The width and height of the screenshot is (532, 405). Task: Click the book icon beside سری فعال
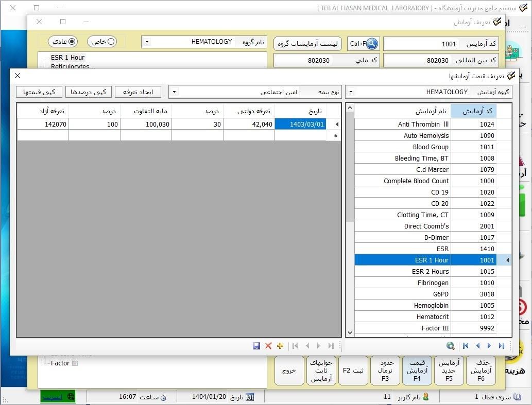(518, 397)
